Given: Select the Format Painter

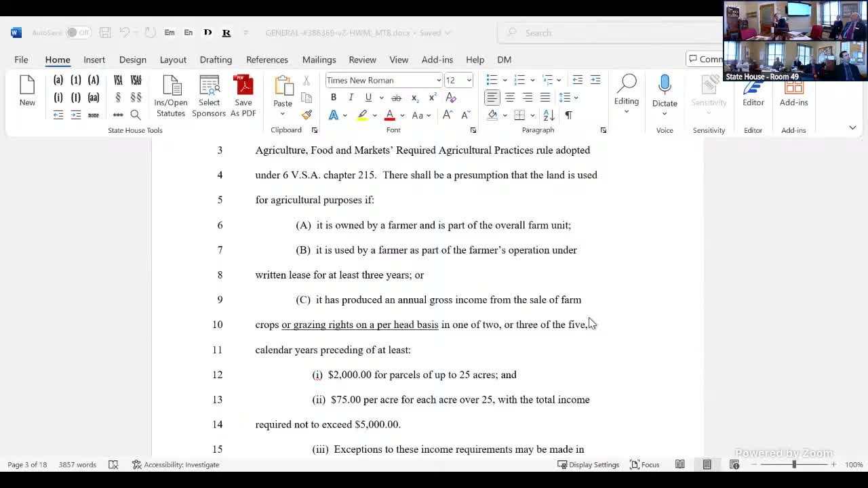Looking at the screenshot, I should point(307,115).
